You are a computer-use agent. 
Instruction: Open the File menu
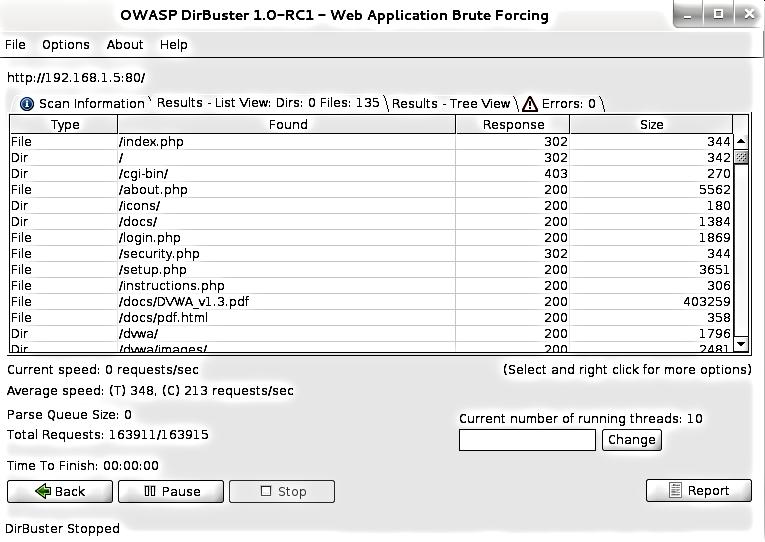click(15, 44)
